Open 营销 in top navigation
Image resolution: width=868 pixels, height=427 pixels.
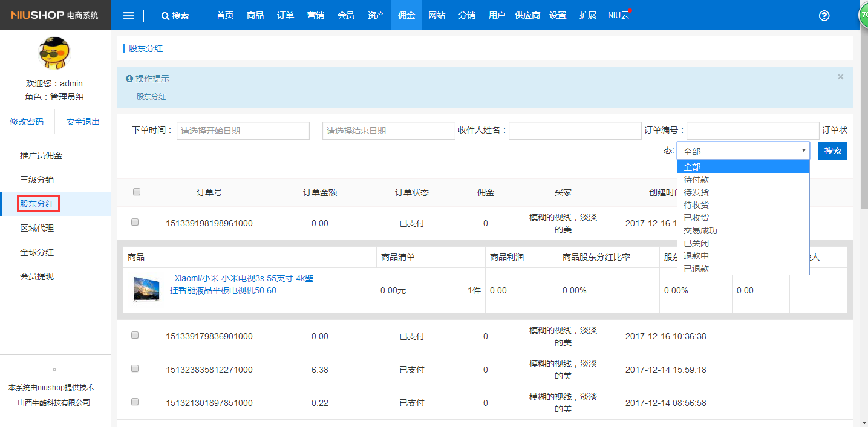(x=316, y=15)
